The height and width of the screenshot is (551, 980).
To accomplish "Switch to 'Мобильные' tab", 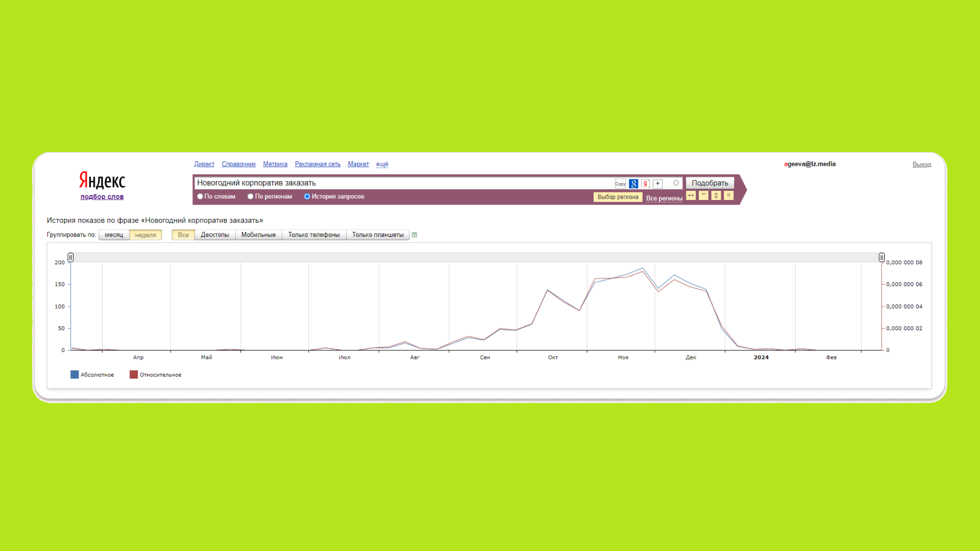I will (258, 235).
